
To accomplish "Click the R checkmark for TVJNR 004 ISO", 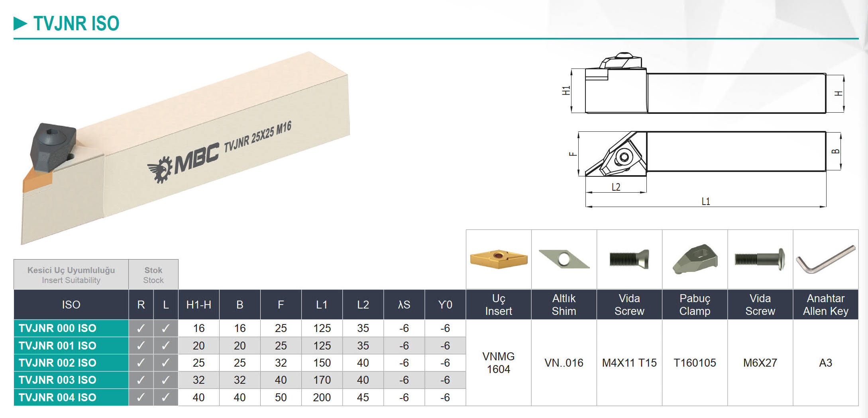I will tap(141, 397).
